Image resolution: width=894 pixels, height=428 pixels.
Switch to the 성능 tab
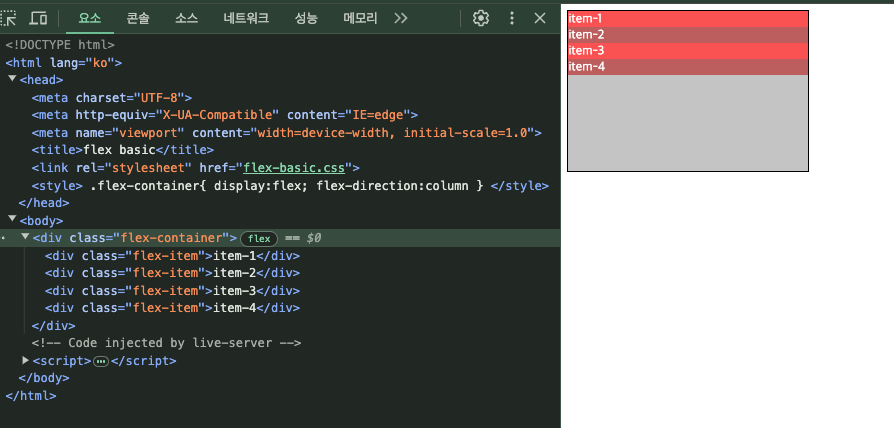[306, 18]
